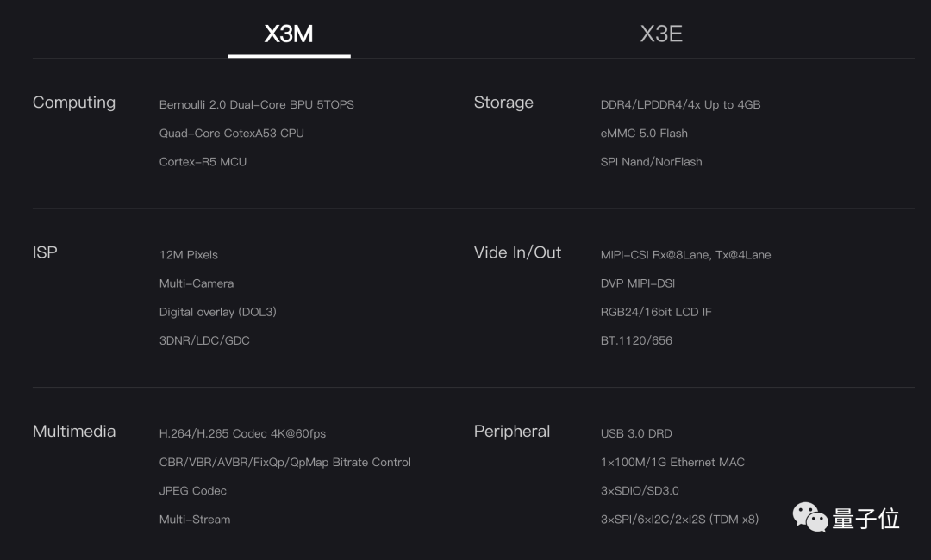Click the WeChat logo icon
The height and width of the screenshot is (560, 931).
pyautogui.click(x=810, y=518)
